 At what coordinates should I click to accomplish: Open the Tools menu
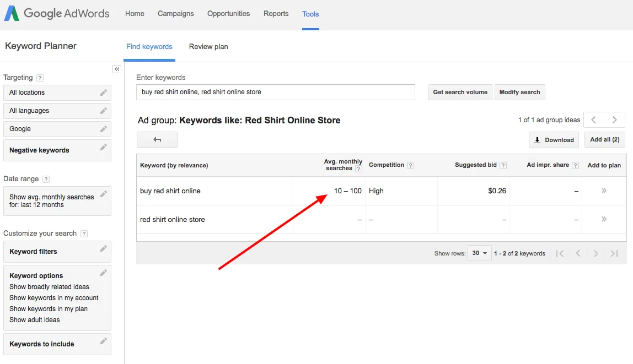click(310, 14)
